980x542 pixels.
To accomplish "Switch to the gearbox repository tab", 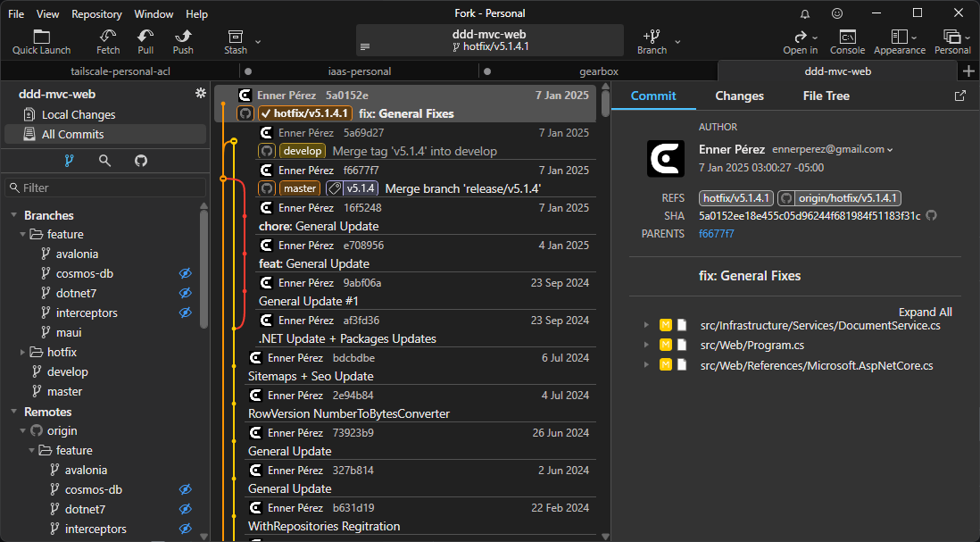I will pyautogui.click(x=598, y=71).
